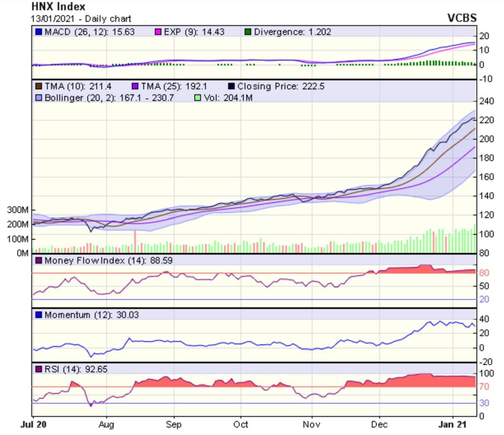Click the tall red volume spike in August
This screenshot has width=504, height=435.
135,242
